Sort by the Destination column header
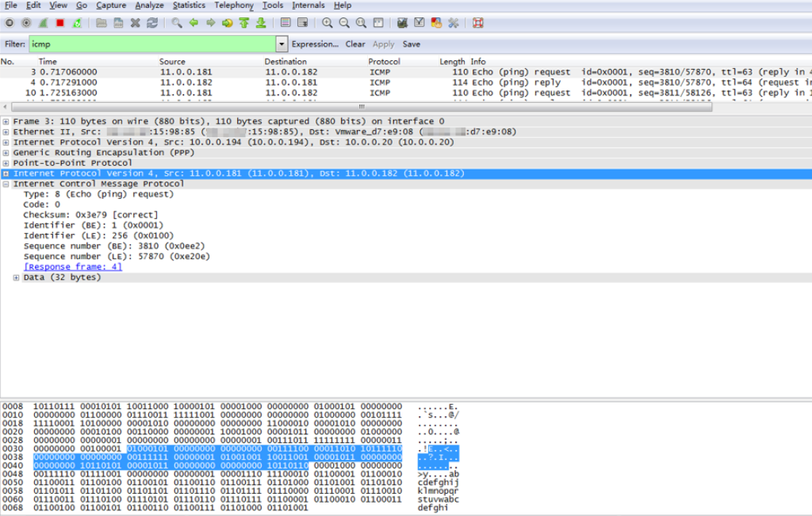 pos(285,61)
